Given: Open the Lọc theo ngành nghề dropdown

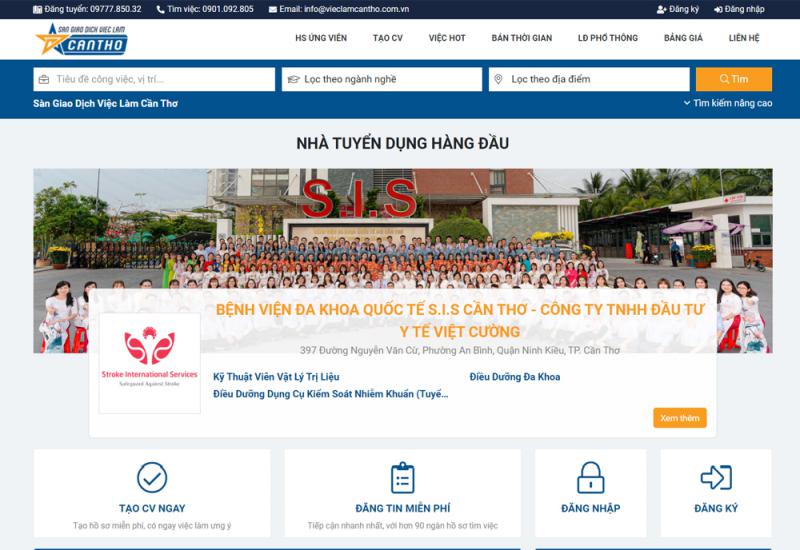Looking at the screenshot, I should (x=382, y=79).
